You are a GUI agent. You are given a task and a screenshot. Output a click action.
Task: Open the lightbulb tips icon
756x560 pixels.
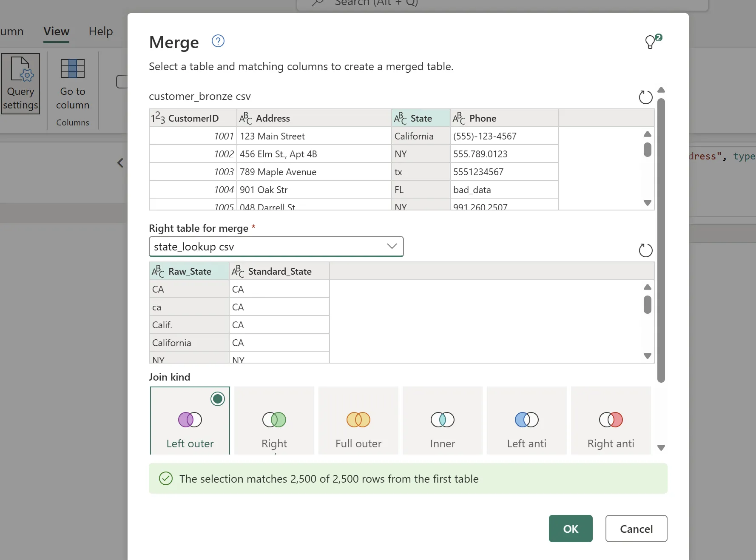pyautogui.click(x=653, y=41)
